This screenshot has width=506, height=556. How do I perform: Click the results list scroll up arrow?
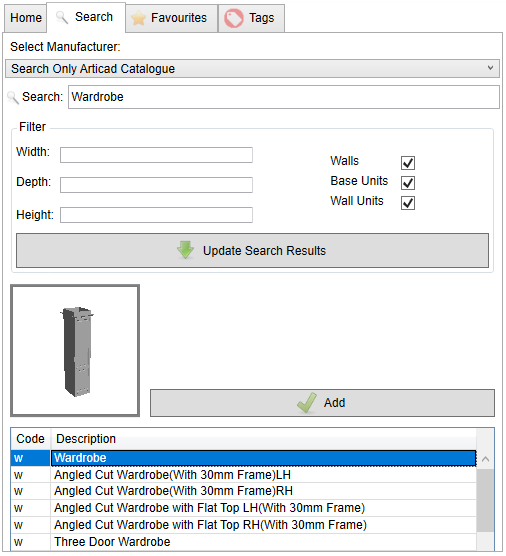click(485, 459)
